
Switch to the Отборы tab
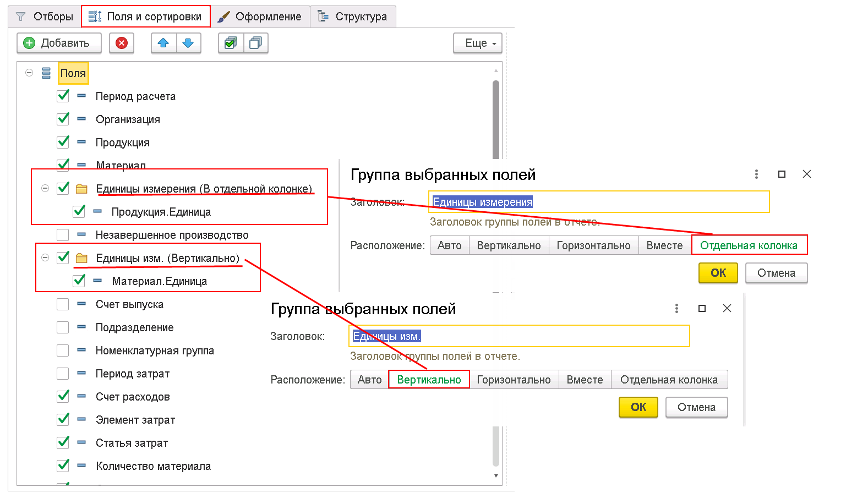(x=45, y=17)
